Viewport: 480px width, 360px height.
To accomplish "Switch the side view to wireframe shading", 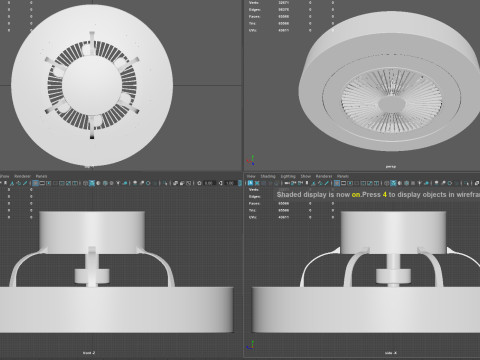I will coord(387,183).
